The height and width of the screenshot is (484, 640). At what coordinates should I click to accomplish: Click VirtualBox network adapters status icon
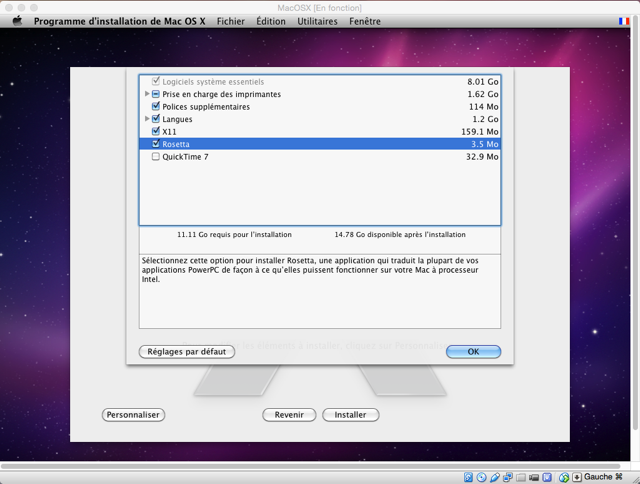[508, 477]
